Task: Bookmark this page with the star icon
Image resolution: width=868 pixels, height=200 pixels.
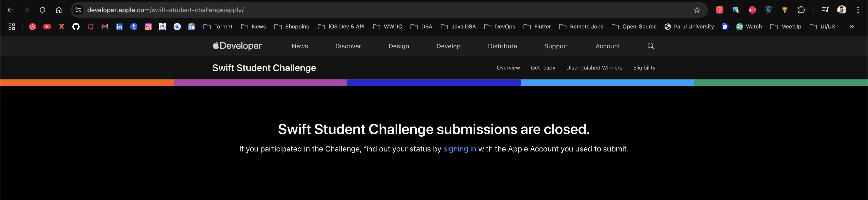Action: point(697,10)
